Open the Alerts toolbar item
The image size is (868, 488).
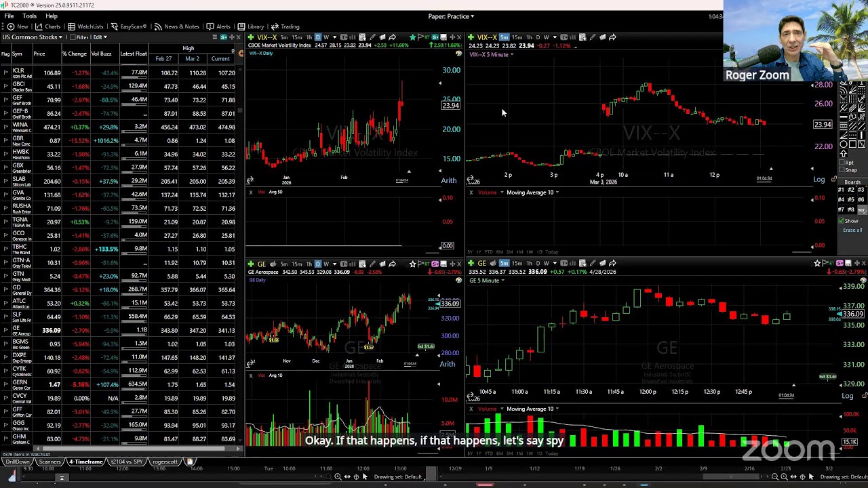pos(218,26)
